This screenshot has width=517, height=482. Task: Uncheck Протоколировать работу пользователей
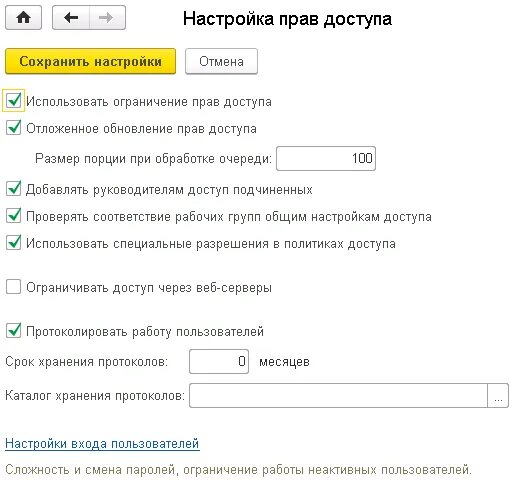(13, 331)
